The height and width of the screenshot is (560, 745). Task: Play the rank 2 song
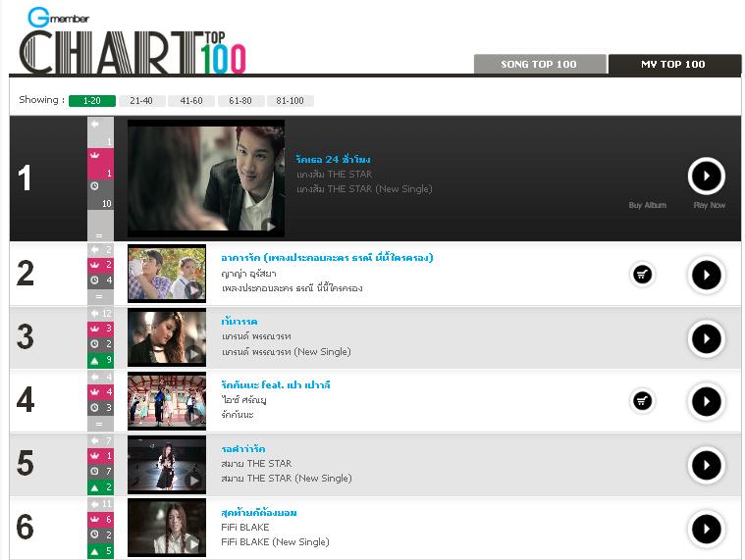706,275
